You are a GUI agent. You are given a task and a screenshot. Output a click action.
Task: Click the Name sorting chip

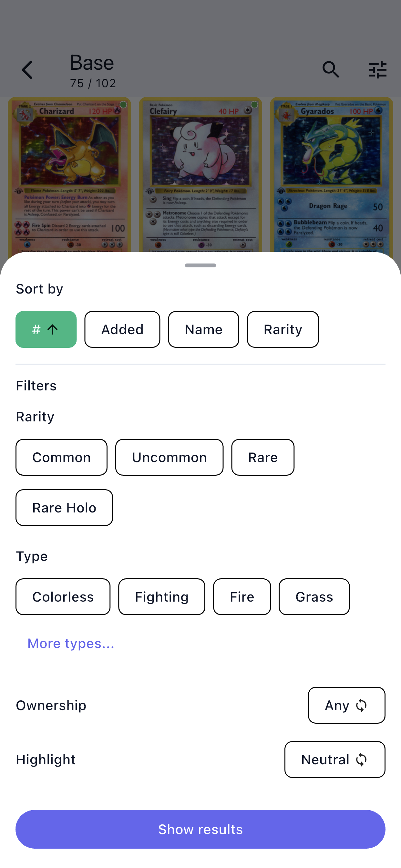click(x=203, y=329)
